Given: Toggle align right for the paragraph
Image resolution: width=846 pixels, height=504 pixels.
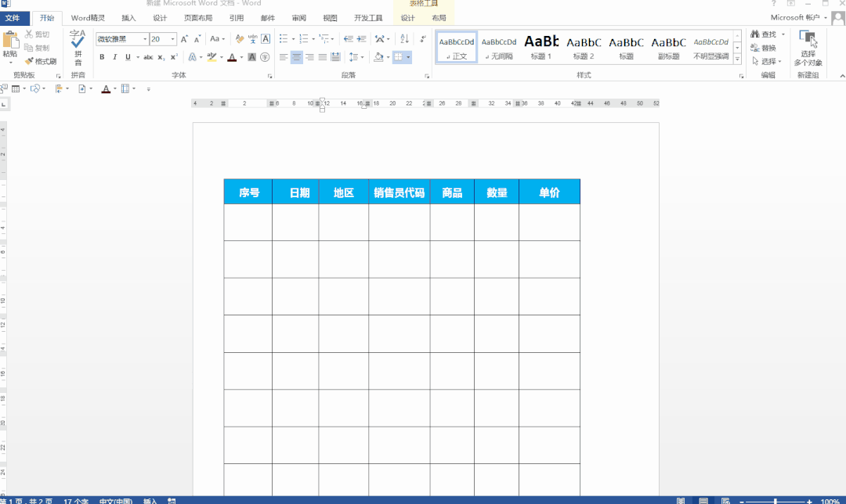Looking at the screenshot, I should pyautogui.click(x=309, y=57).
